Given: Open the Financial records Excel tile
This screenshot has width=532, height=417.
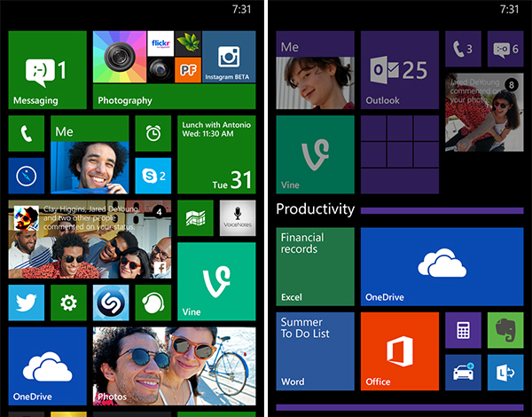Looking at the screenshot, I should coord(315,266).
